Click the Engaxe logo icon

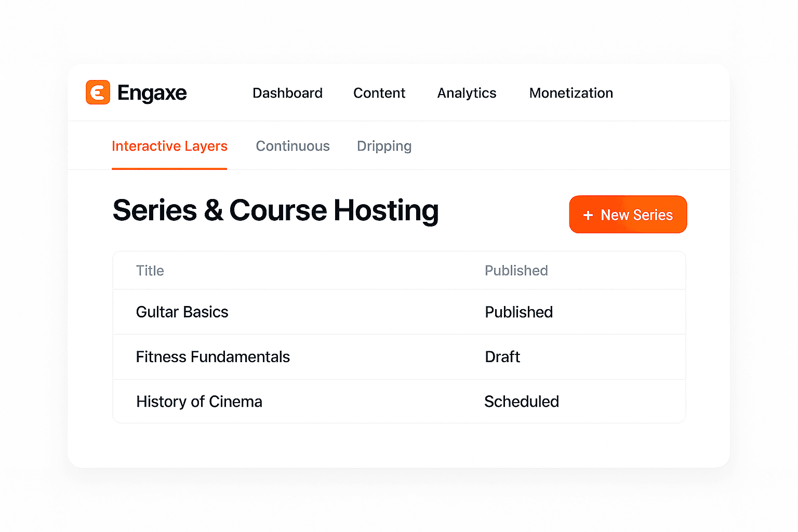pyautogui.click(x=98, y=92)
